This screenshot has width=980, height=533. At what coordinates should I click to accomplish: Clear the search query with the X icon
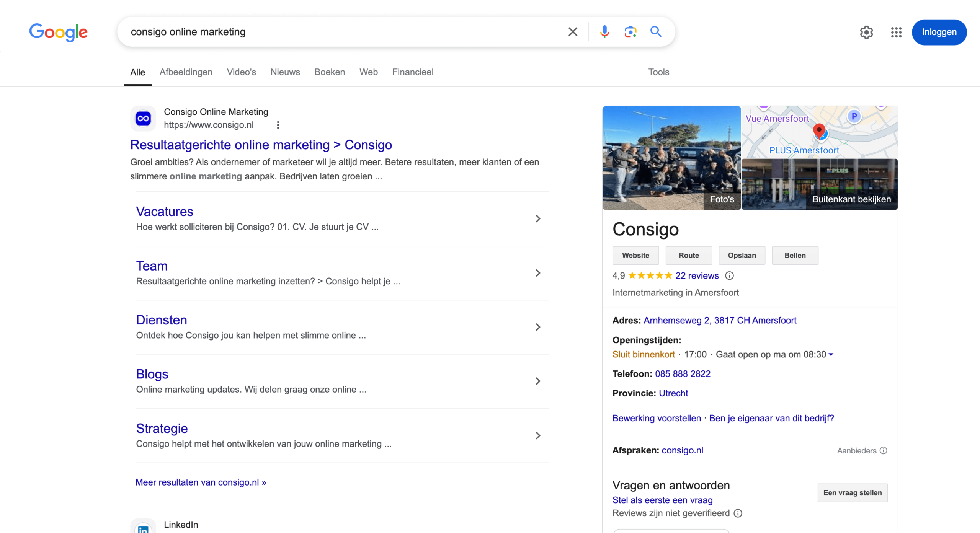tap(573, 32)
